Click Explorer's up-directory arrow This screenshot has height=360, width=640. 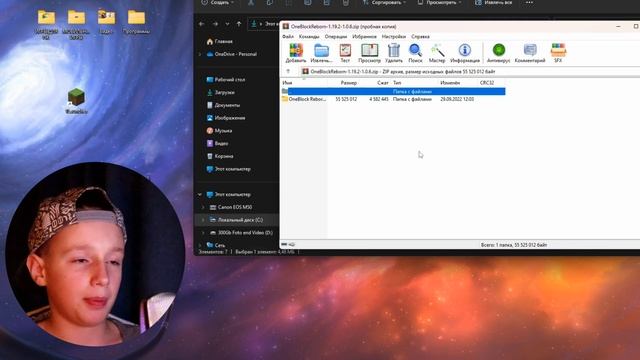pyautogui.click(x=239, y=24)
